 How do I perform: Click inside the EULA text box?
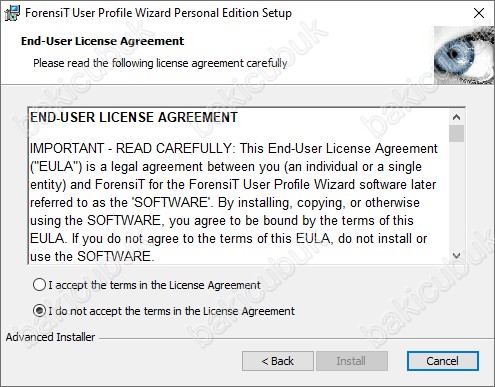tap(238, 186)
